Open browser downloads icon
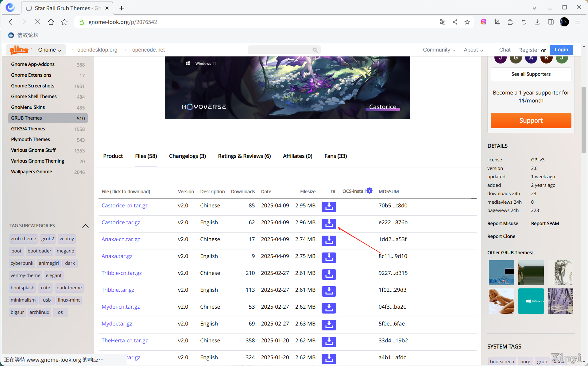588x366 pixels. tap(537, 22)
